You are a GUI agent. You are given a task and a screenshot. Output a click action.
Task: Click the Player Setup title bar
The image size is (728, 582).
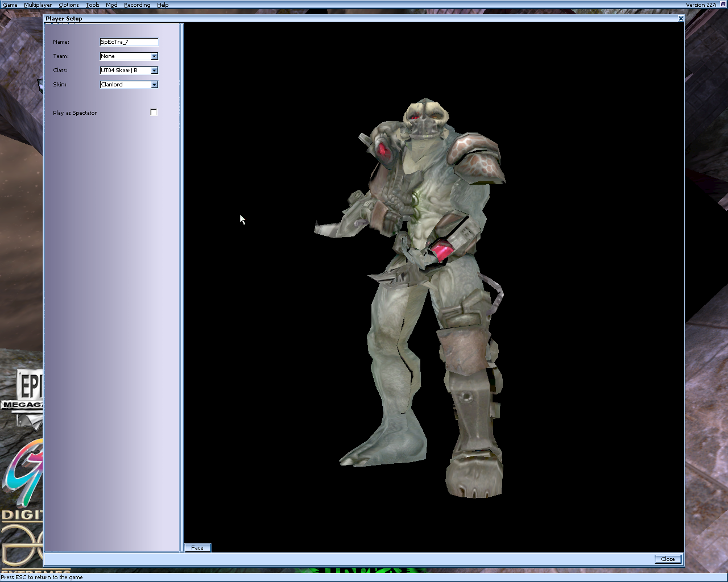tap(364, 19)
